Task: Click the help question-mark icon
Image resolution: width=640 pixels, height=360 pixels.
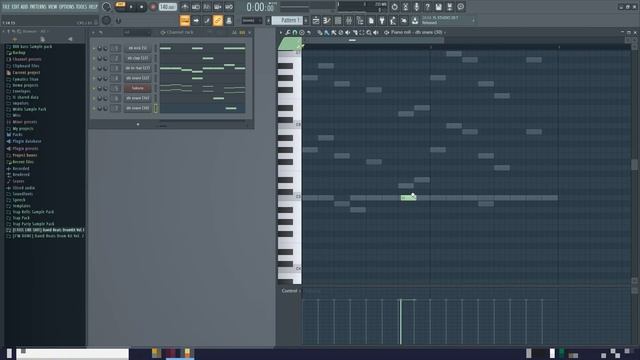Action: point(427,7)
